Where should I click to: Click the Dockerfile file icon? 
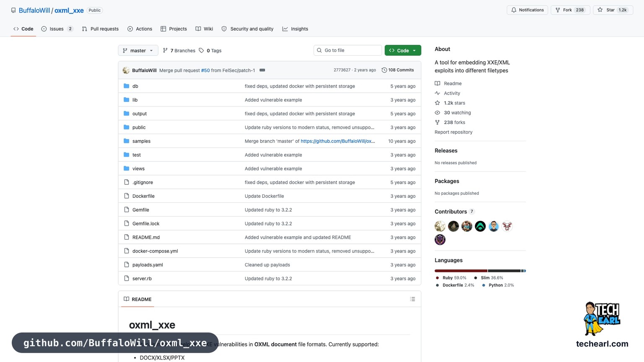pos(127,196)
